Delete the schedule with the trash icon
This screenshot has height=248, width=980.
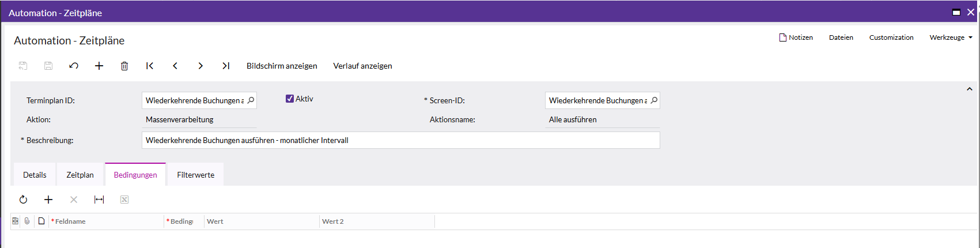click(x=124, y=66)
